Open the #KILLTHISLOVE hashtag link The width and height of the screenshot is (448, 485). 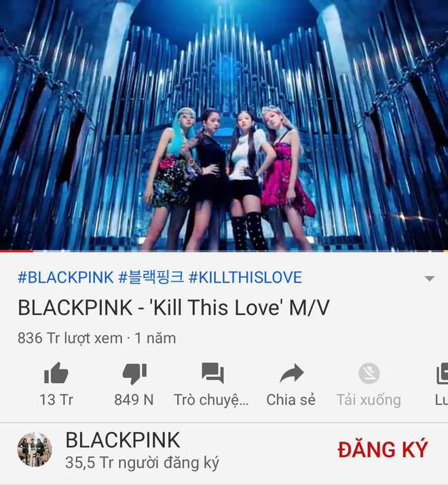point(245,277)
